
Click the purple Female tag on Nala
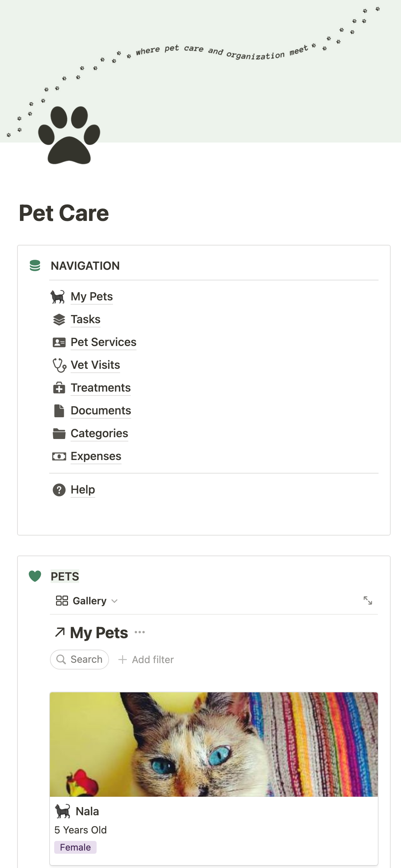pos(75,847)
